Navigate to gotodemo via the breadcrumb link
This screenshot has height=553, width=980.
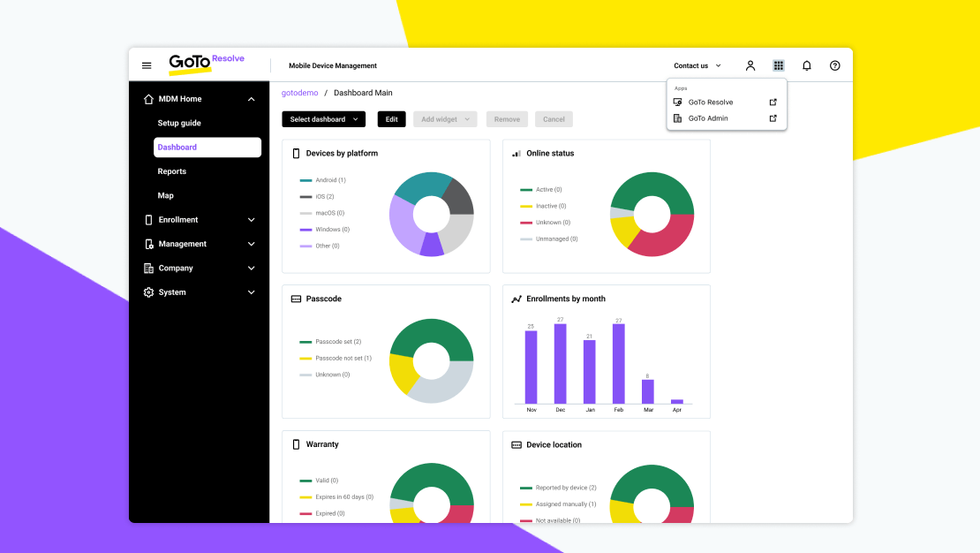(x=299, y=92)
